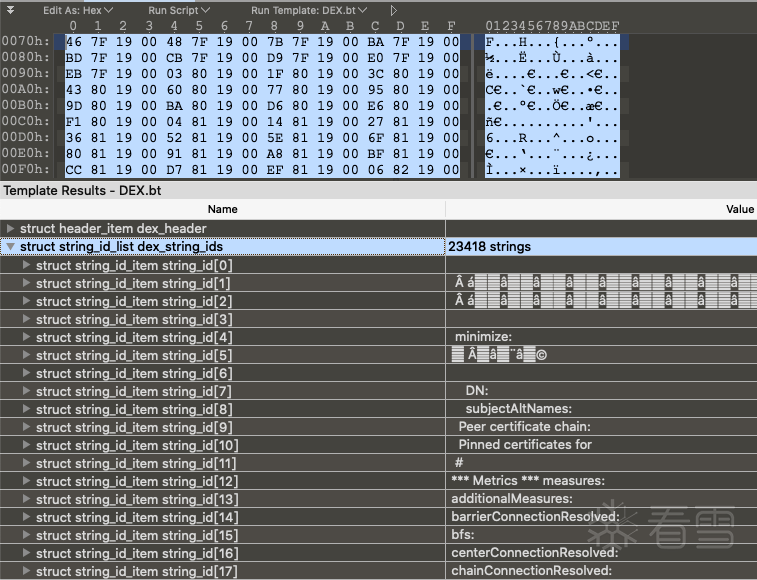Open the Run Template: DEX.bt dropdown
This screenshot has width=757, height=580.
pyautogui.click(x=309, y=10)
